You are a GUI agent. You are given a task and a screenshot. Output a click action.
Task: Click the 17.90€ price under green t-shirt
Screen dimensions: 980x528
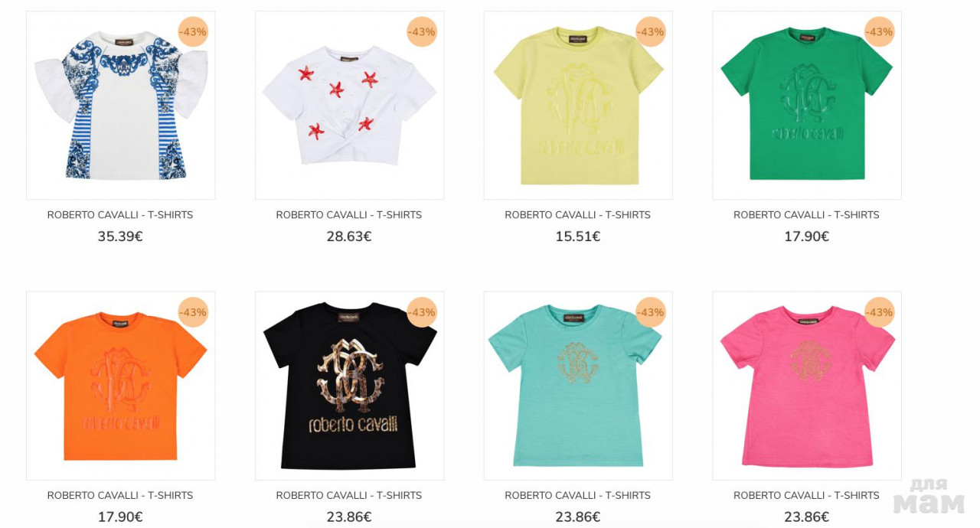(x=807, y=236)
